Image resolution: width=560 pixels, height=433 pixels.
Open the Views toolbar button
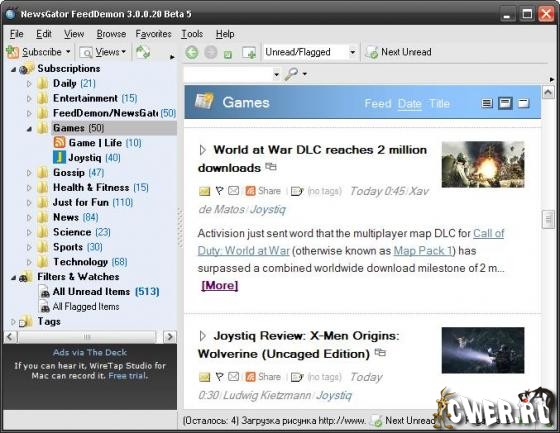(x=103, y=52)
